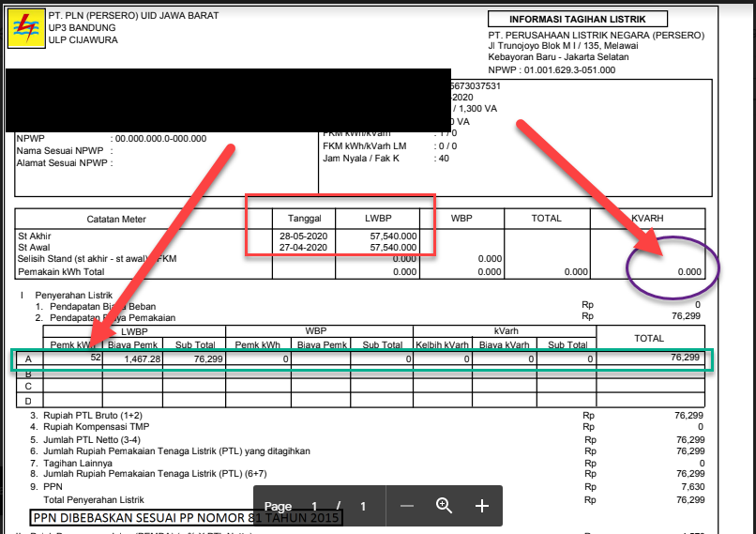The height and width of the screenshot is (534, 756).
Task: Click the zoom in plus icon
Action: [482, 506]
